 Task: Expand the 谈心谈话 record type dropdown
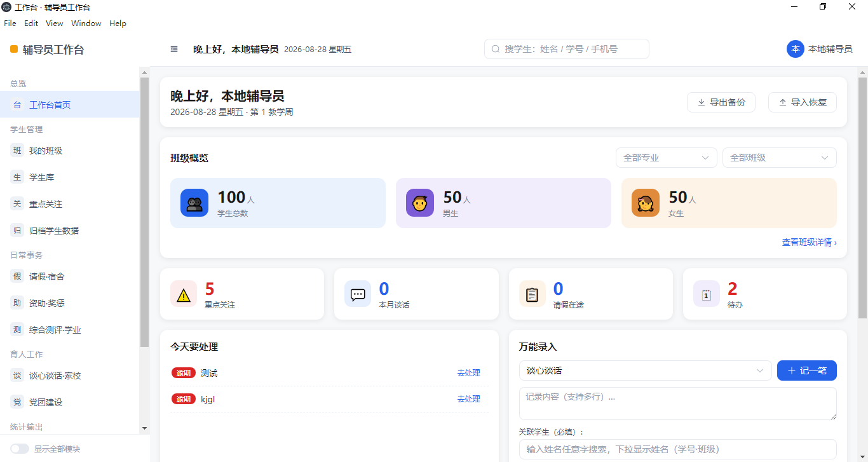646,370
